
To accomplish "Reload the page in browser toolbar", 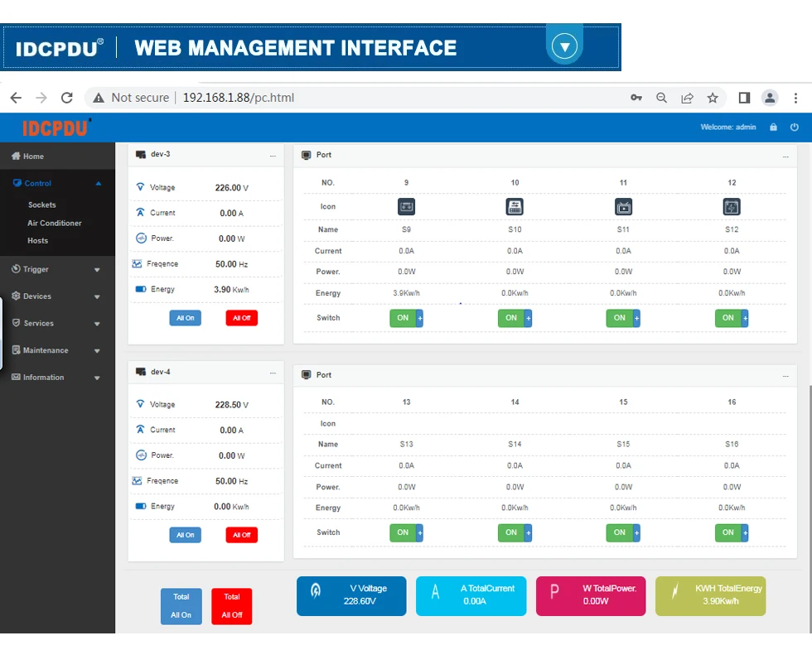I will pos(67,98).
